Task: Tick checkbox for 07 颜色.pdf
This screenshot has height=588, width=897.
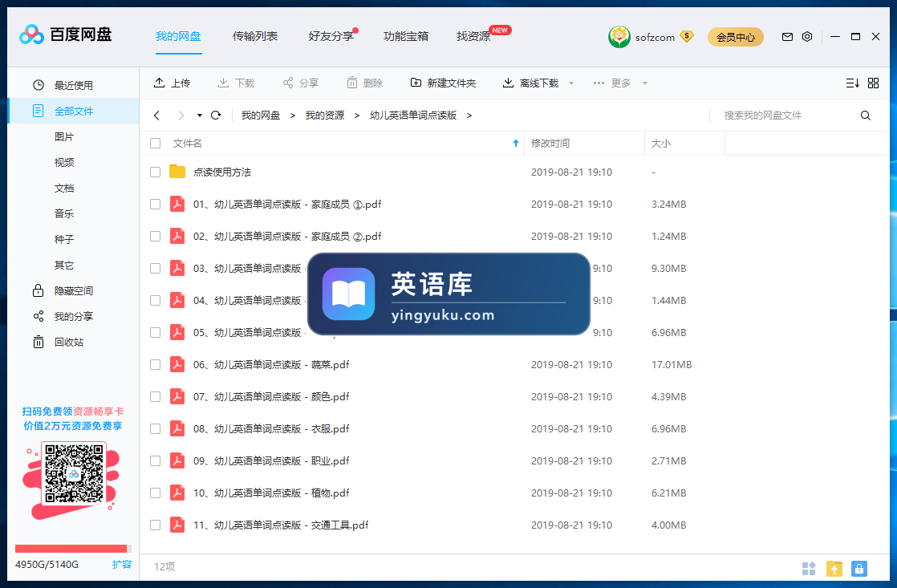Action: 155,396
